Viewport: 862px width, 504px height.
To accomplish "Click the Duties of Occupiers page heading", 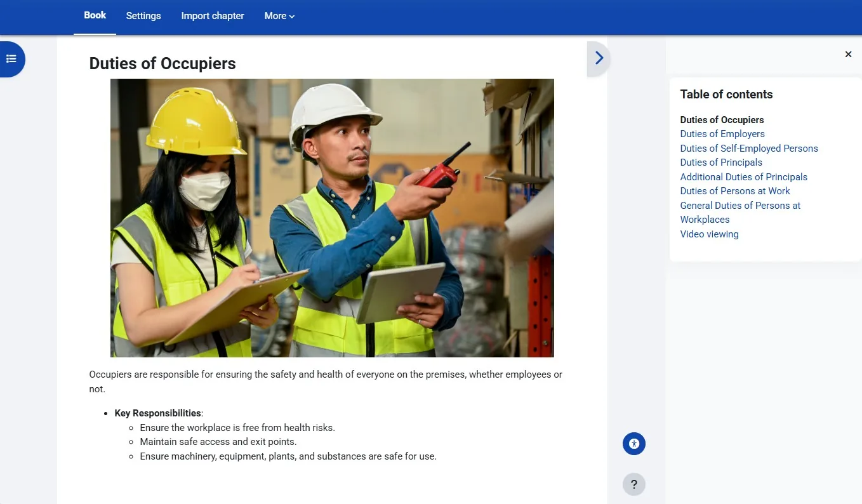I will [x=162, y=63].
